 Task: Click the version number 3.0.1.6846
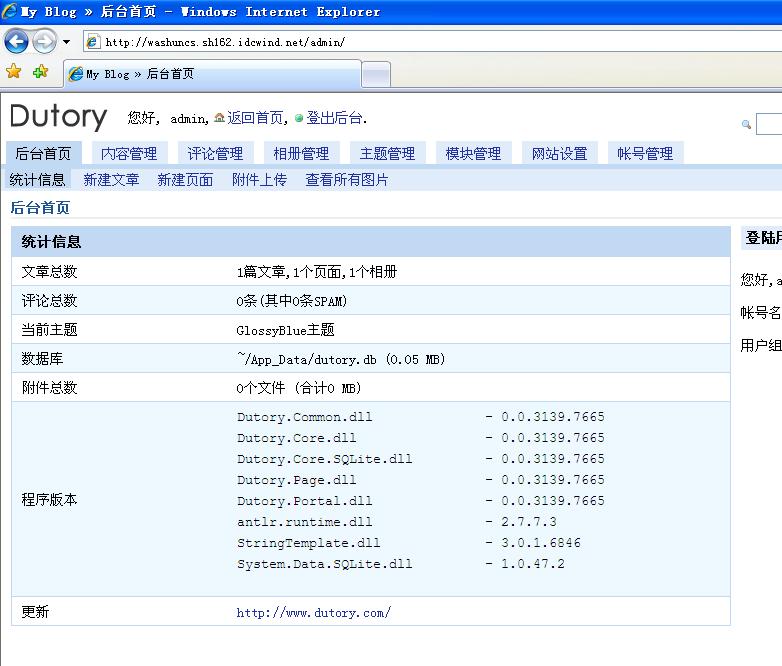pos(541,543)
